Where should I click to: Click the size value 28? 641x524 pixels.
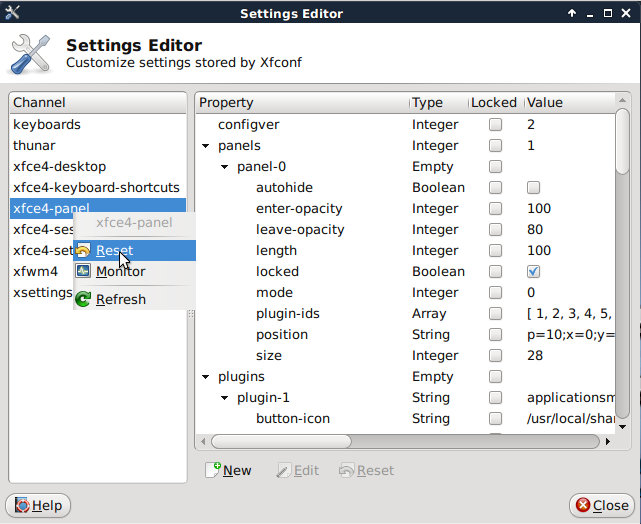click(x=535, y=356)
